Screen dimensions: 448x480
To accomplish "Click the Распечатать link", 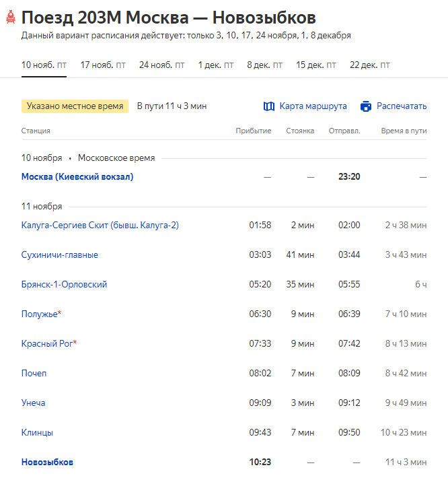I will (402, 106).
